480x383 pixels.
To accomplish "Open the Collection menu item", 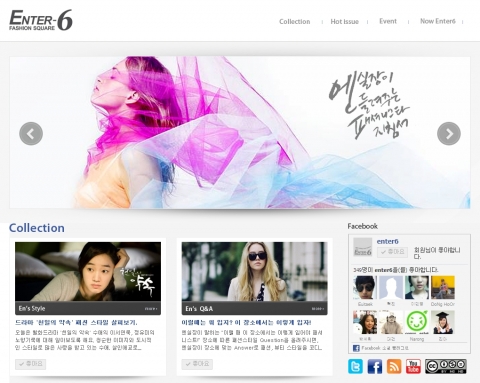I will (x=295, y=22).
